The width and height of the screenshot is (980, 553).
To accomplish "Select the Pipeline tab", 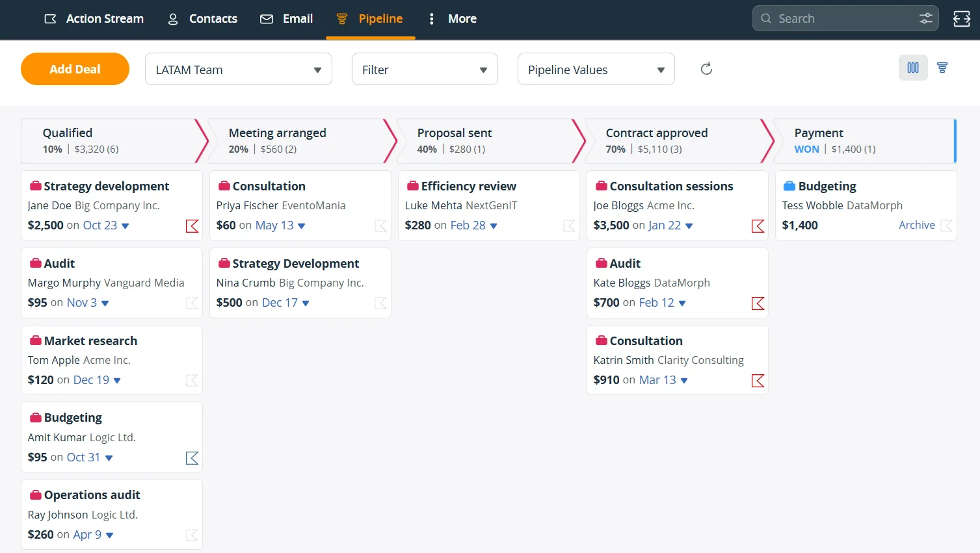I will (x=370, y=19).
